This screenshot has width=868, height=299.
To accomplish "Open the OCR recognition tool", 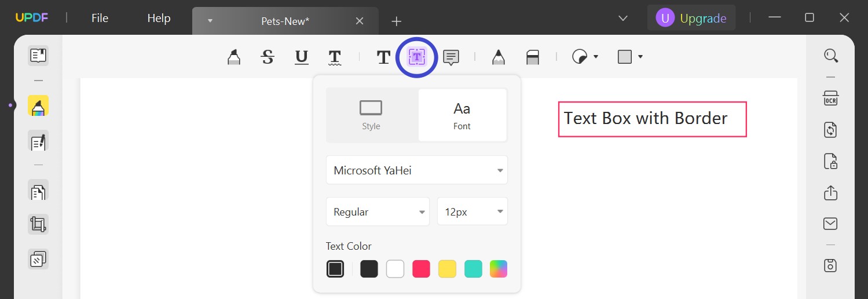I will (831, 98).
